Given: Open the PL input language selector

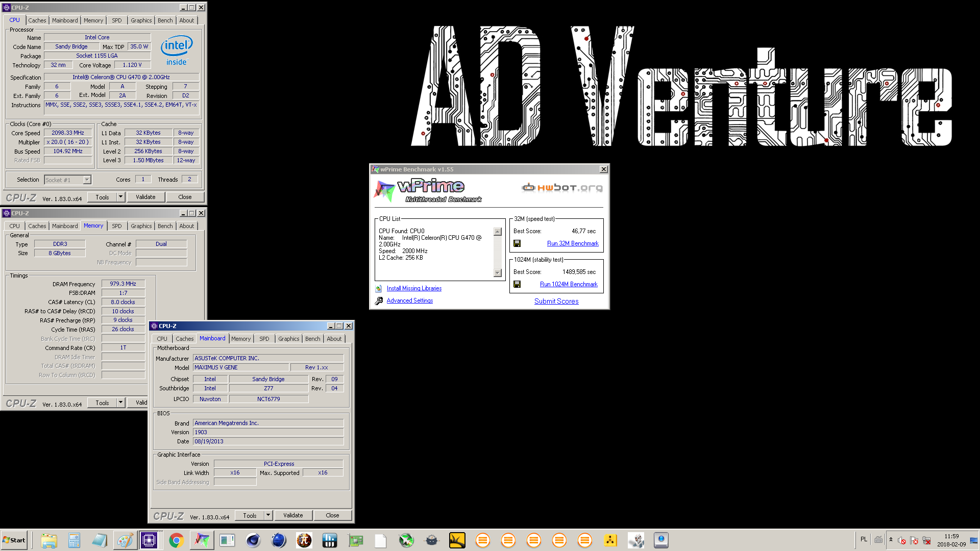Looking at the screenshot, I should [x=864, y=539].
